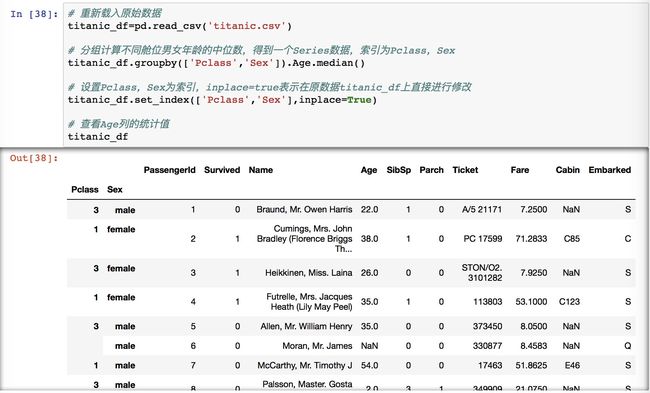Click the SibSp column header
Image resolution: width=650 pixels, height=393 pixels.
tap(399, 170)
